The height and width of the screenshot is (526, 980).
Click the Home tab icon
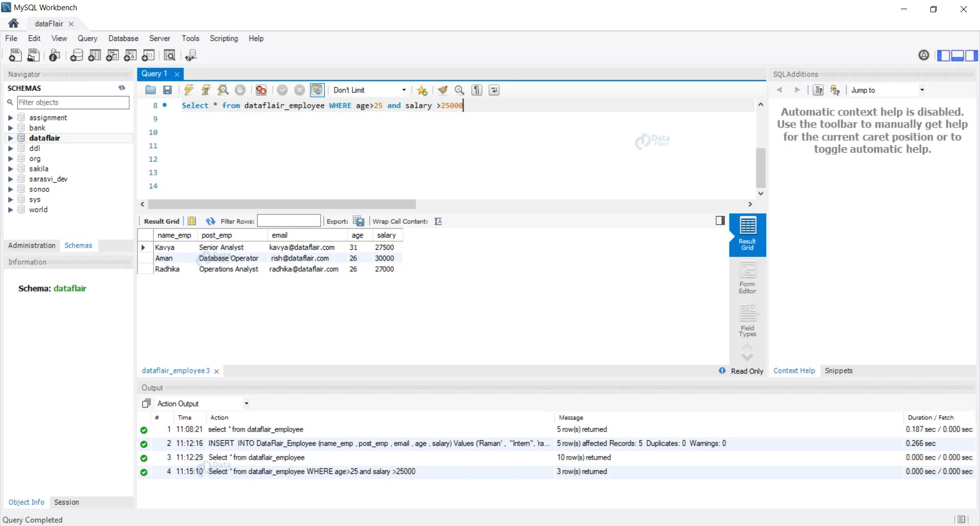pos(14,23)
